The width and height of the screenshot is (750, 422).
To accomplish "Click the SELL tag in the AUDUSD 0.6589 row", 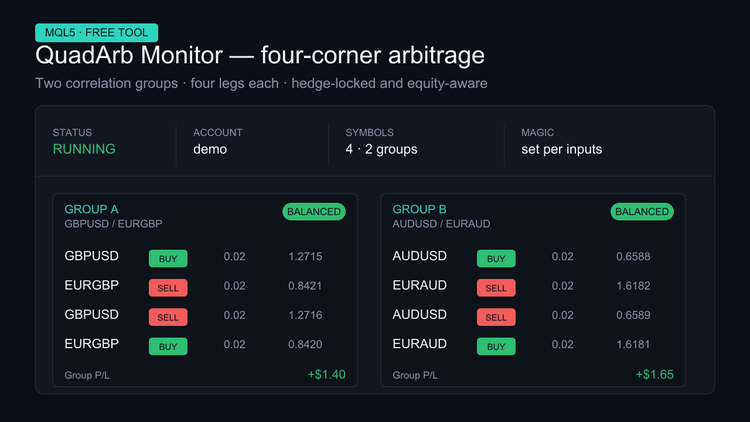I will [x=496, y=317].
